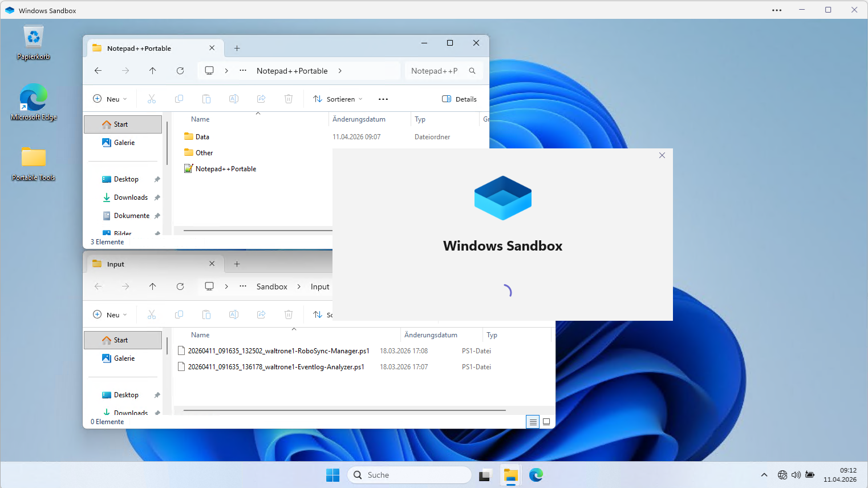Toggle the Details pane in Notepad++Portable window
The width and height of the screenshot is (868, 488).
tap(459, 99)
